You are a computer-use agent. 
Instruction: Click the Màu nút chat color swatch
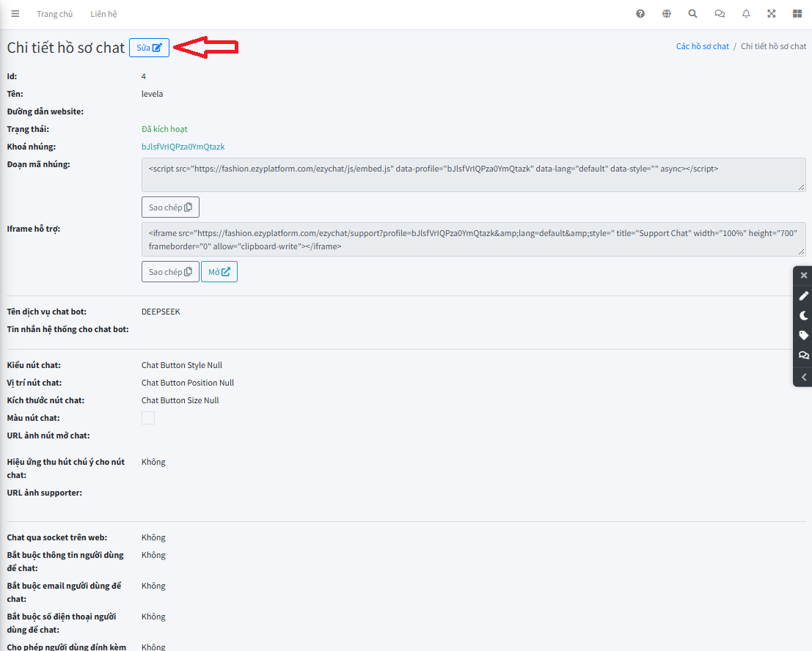pos(148,418)
